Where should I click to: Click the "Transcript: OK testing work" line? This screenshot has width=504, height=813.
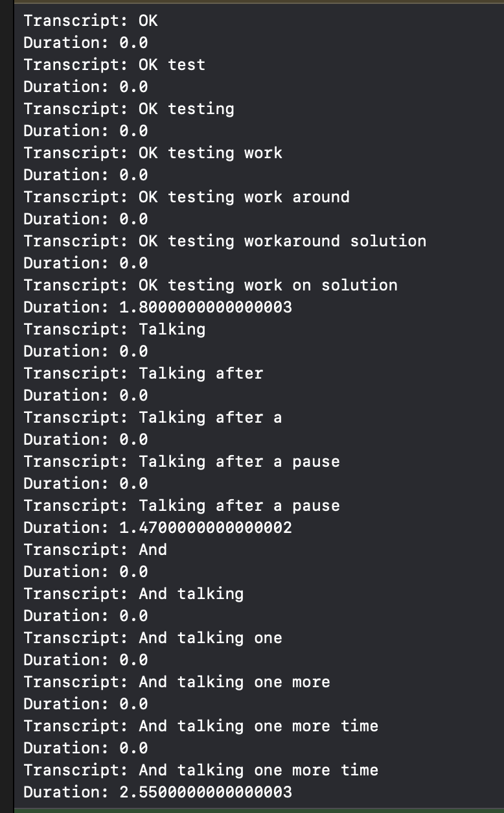(153, 153)
